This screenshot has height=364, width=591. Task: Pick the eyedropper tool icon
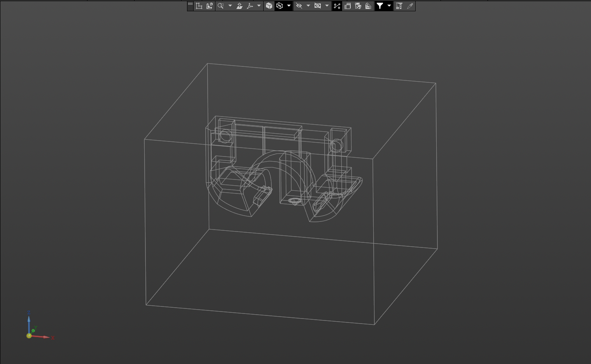coord(410,6)
